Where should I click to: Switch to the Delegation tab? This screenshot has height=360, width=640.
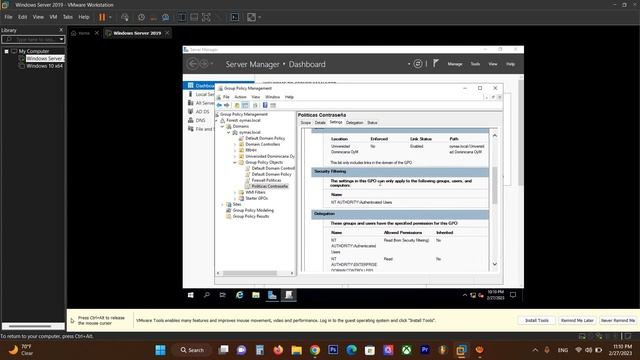tap(354, 123)
